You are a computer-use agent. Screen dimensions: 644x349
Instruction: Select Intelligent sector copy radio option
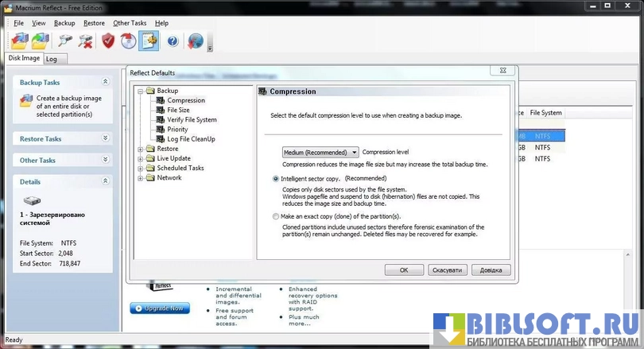276,180
